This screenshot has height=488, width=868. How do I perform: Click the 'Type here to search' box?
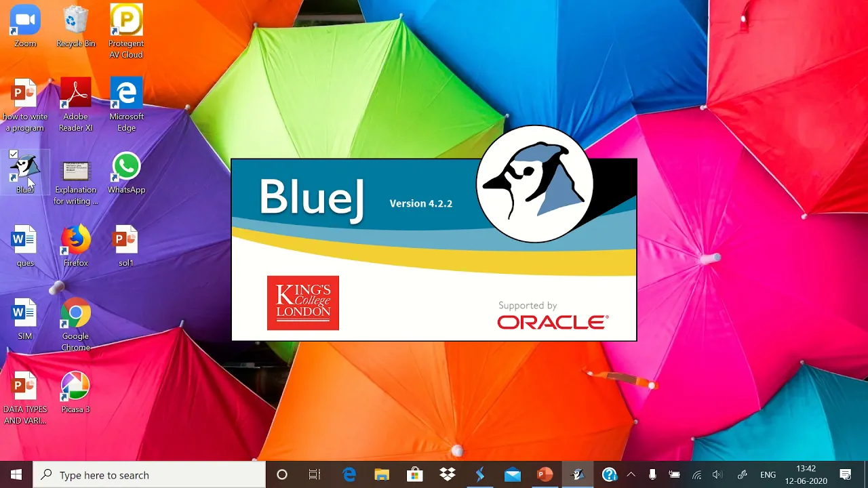pos(149,474)
